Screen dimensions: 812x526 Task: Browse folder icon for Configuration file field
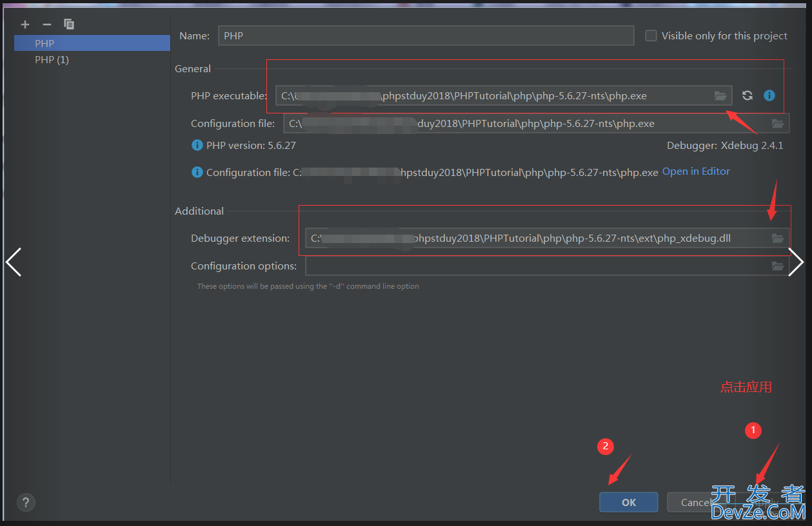pyautogui.click(x=778, y=124)
